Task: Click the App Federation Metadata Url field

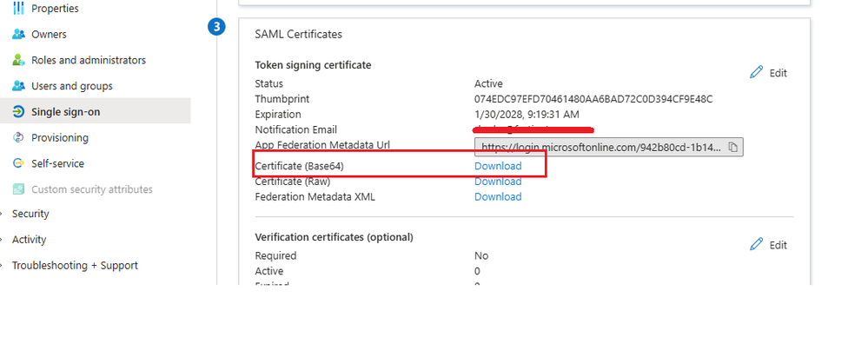Action: tap(609, 147)
